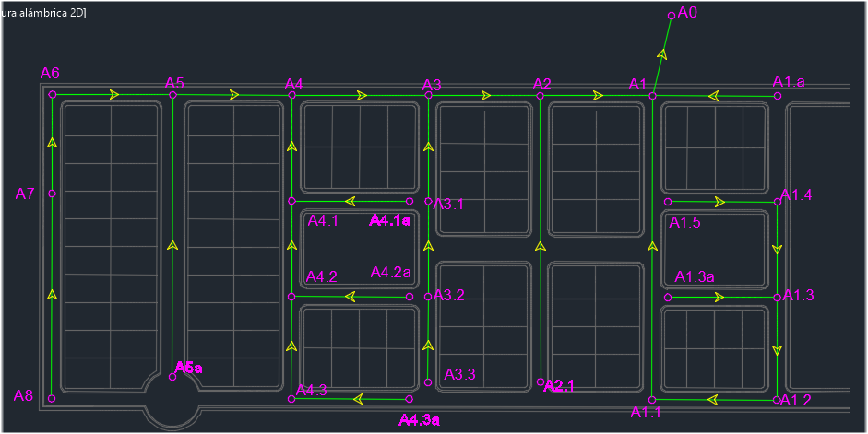Click the A6 text label
Viewport: 868px width, 434px height.
pyautogui.click(x=50, y=73)
